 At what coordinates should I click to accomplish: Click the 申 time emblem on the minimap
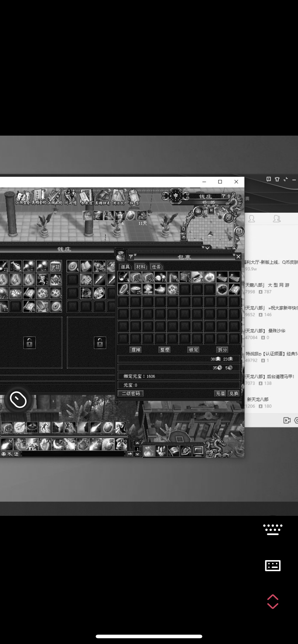point(176,196)
